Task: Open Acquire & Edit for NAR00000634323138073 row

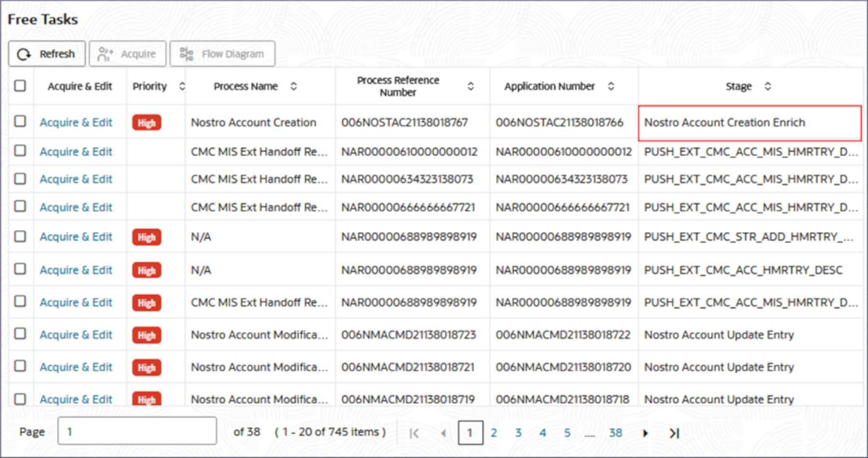Action: coord(76,179)
